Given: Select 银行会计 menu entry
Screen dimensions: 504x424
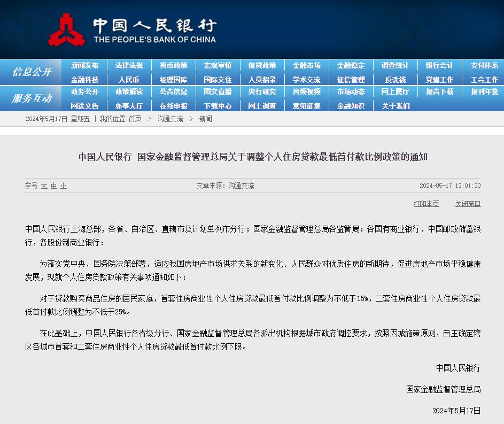Looking at the screenshot, I should tap(439, 65).
